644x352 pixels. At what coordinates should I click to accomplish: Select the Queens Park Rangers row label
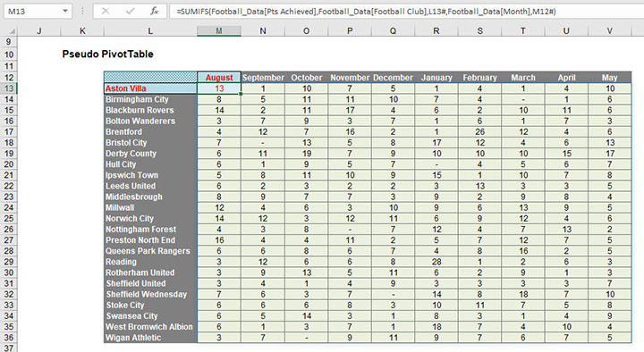tap(150, 251)
